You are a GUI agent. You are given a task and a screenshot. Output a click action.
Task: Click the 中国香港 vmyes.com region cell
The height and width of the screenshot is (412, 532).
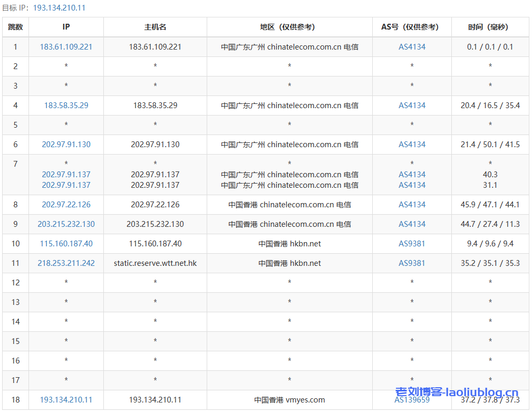(289, 400)
